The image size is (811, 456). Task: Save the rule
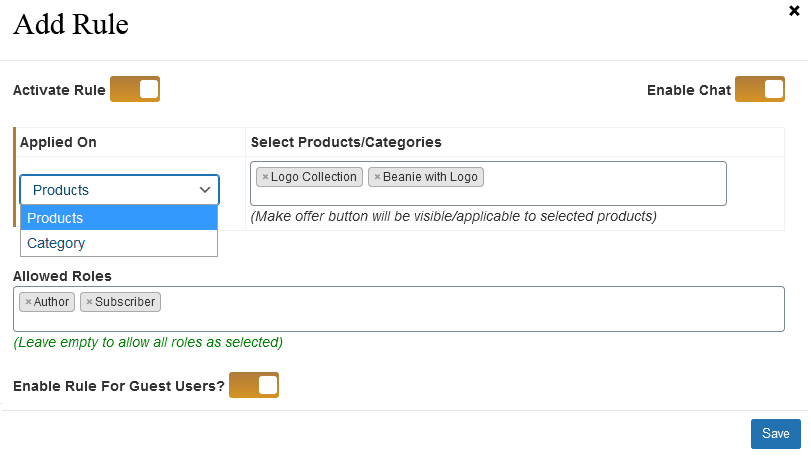point(775,433)
